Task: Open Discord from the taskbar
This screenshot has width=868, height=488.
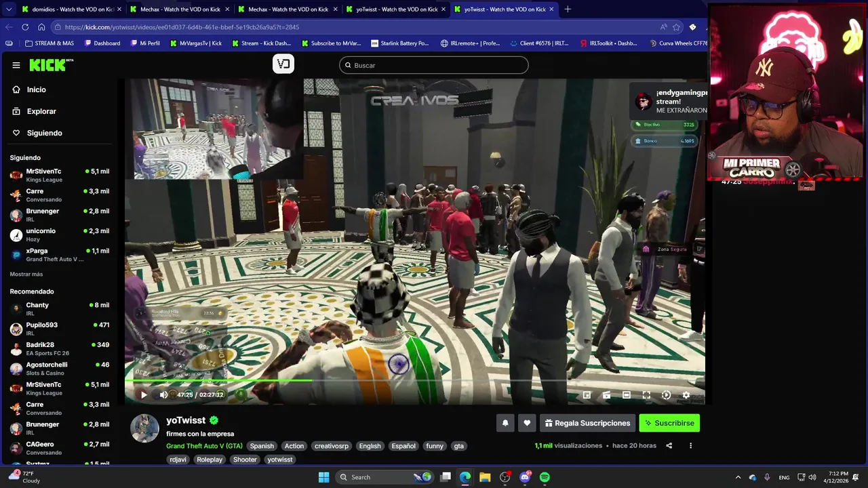Action: 525,477
